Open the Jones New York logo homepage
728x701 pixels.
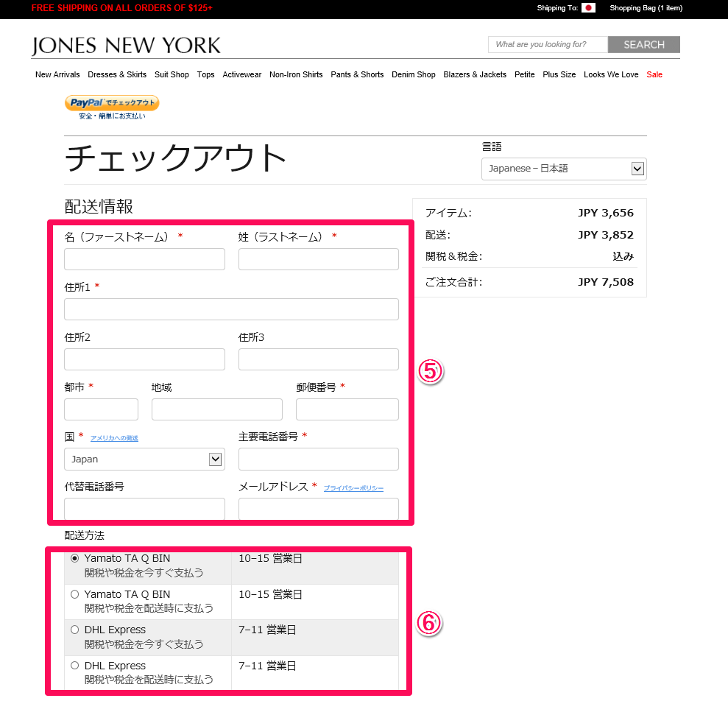point(126,46)
